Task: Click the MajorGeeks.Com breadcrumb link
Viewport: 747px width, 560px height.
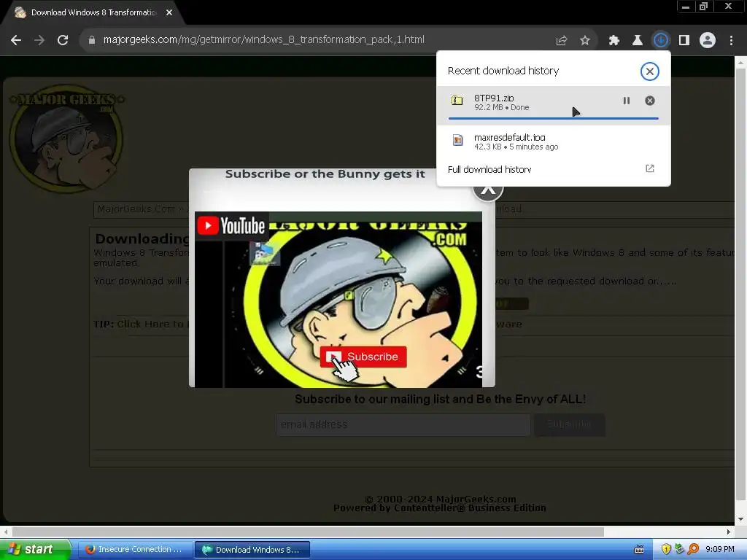Action: pos(136,209)
